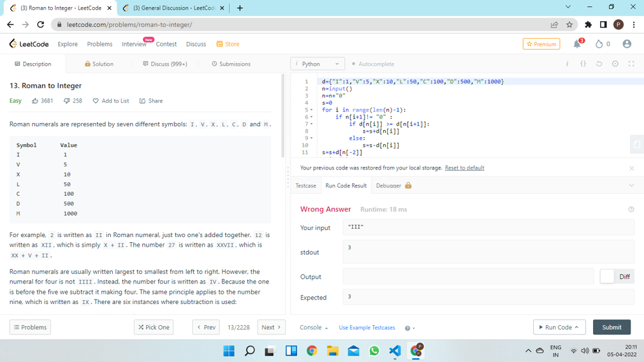Viewport: 644px width, 362px height.
Task: Fold the else block at line 9
Action: point(311,138)
